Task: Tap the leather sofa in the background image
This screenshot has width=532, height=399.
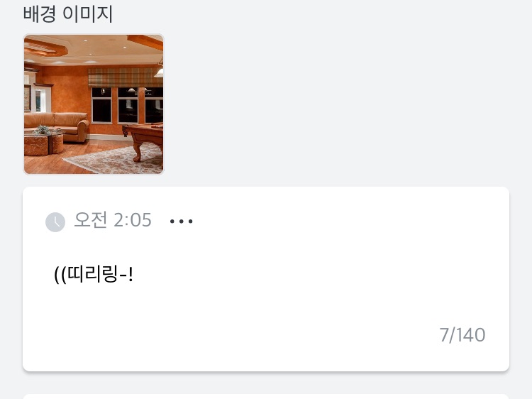Action: click(x=57, y=126)
